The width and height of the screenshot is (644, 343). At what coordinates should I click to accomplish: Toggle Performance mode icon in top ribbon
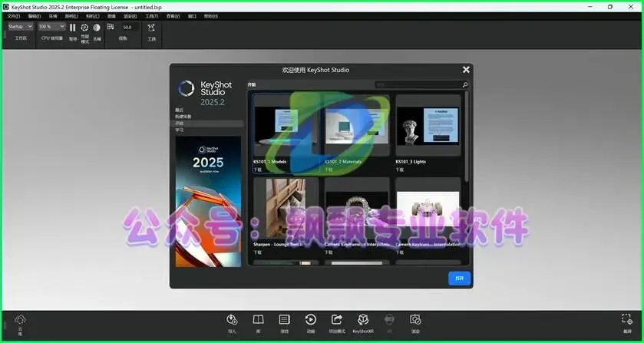pos(84,28)
